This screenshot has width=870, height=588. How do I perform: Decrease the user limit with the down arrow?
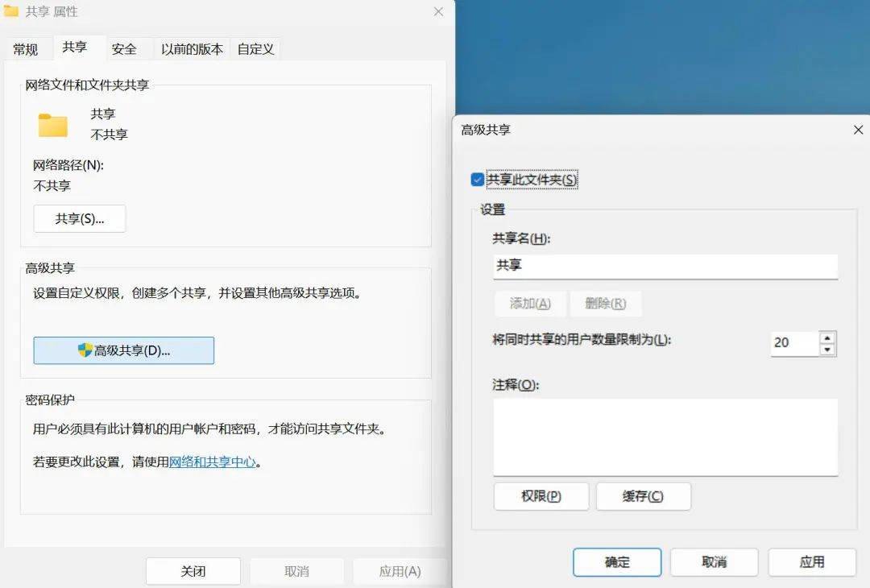(827, 350)
